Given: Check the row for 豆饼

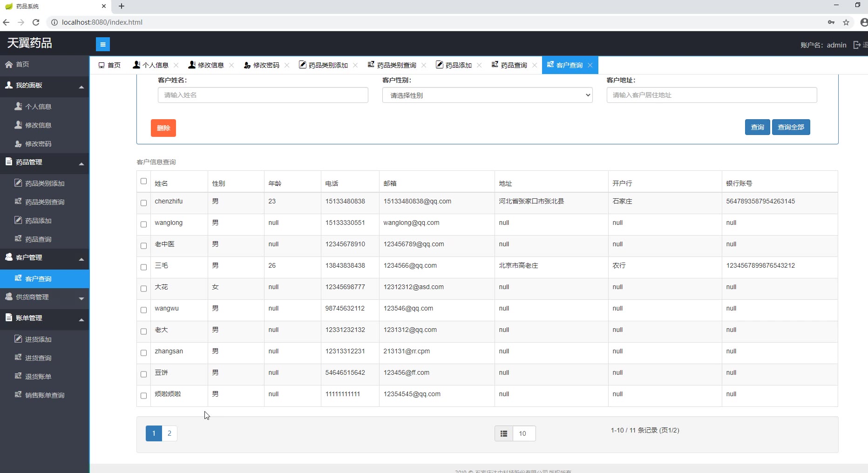Looking at the screenshot, I should pos(143,374).
